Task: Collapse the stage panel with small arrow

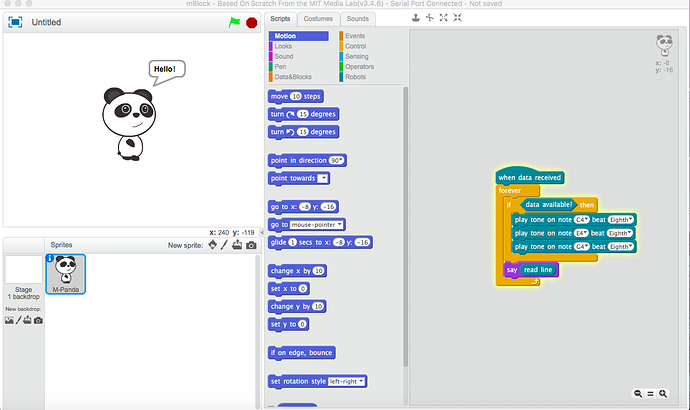Action: coord(262,232)
